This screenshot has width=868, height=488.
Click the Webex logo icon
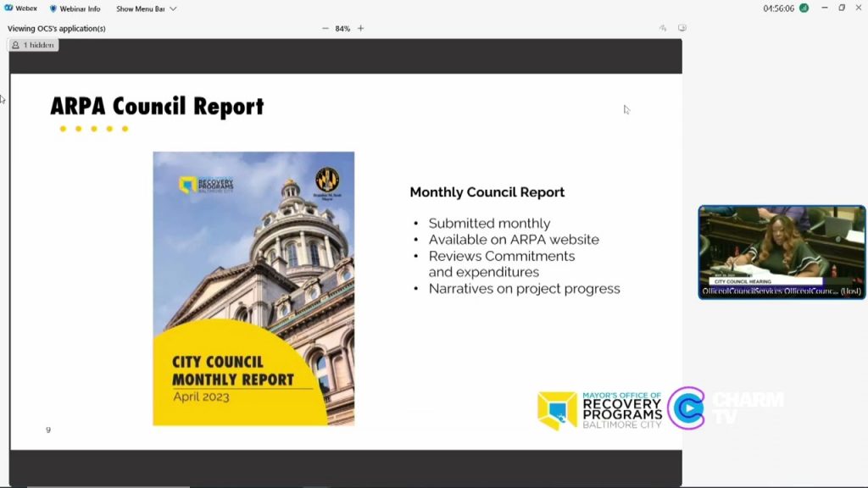pyautogui.click(x=8, y=8)
